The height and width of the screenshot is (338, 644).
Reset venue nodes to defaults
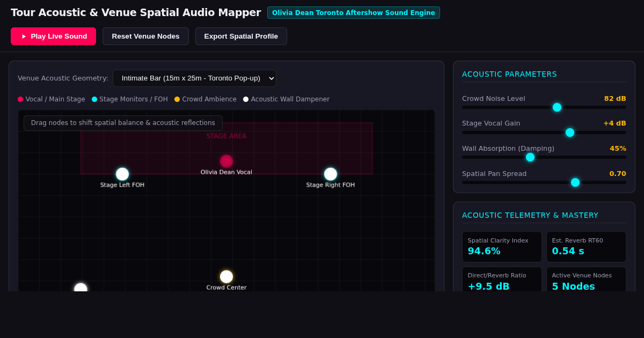[145, 36]
